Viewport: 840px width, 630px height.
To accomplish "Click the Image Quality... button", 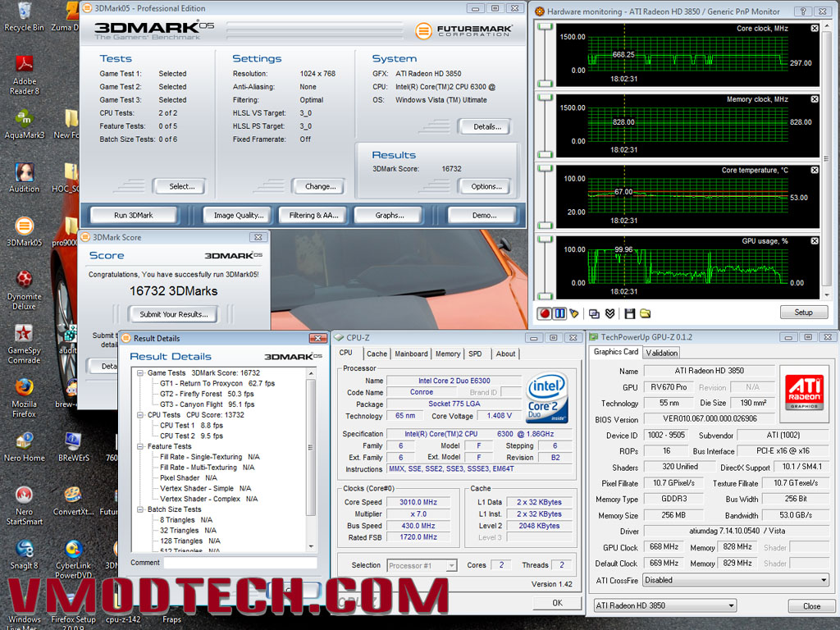I will click(x=239, y=216).
